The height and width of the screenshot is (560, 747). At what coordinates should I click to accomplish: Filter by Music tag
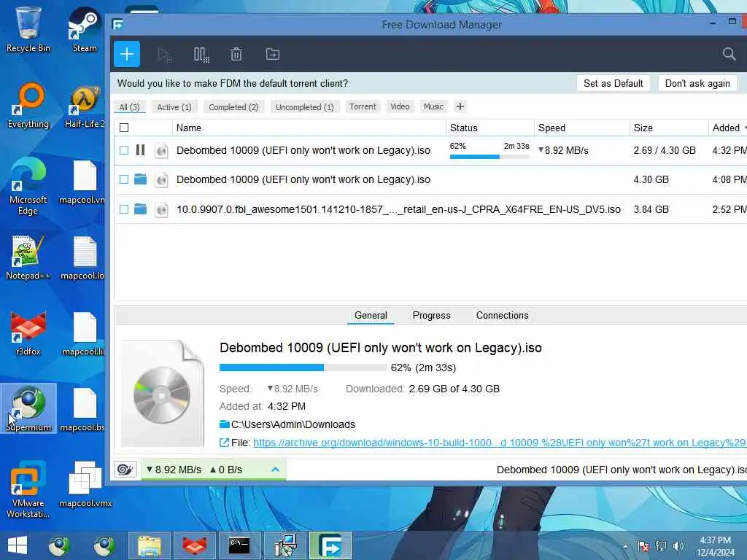point(433,106)
